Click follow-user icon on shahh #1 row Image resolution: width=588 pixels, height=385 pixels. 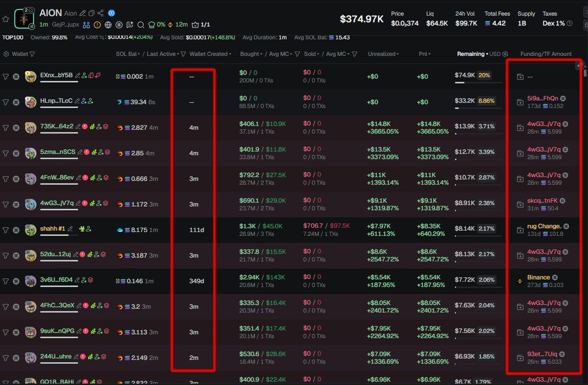[88, 229]
